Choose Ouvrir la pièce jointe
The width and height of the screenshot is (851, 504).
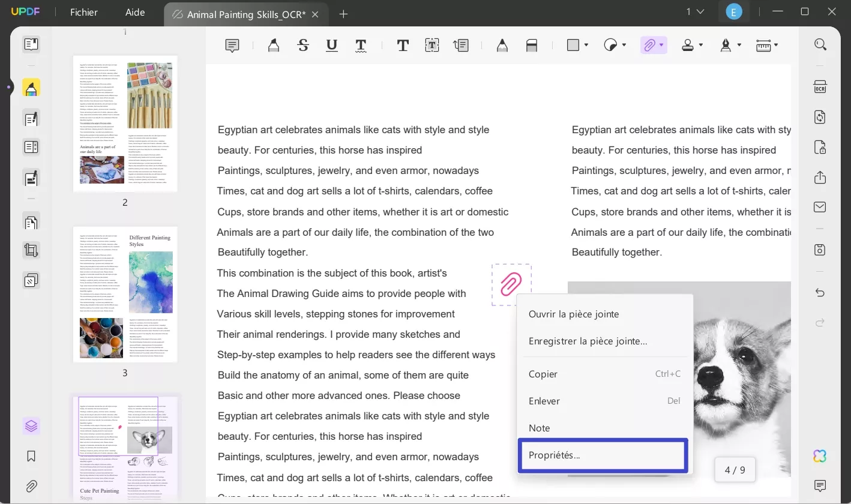click(x=574, y=314)
